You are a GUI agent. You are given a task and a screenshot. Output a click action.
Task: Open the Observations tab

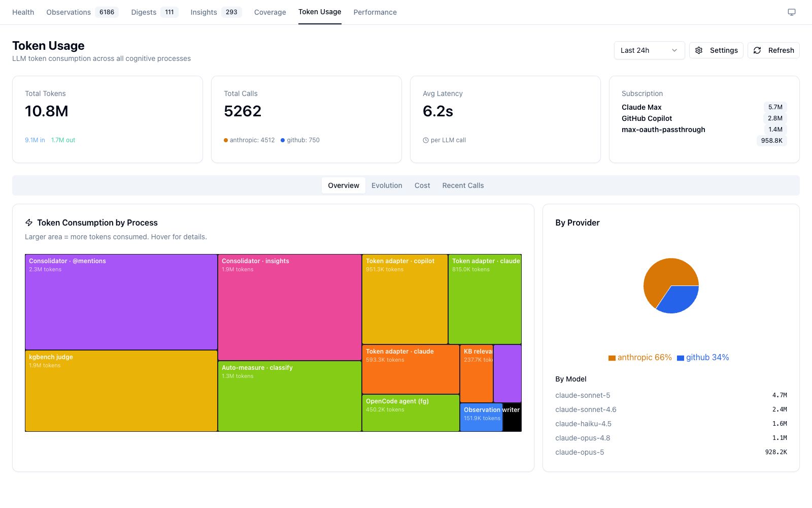[82, 12]
